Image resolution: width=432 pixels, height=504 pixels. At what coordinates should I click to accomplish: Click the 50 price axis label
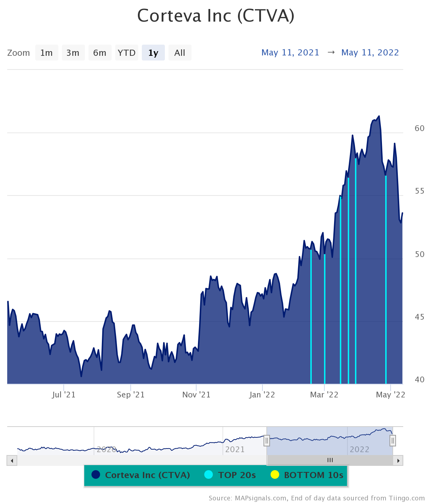click(x=420, y=254)
